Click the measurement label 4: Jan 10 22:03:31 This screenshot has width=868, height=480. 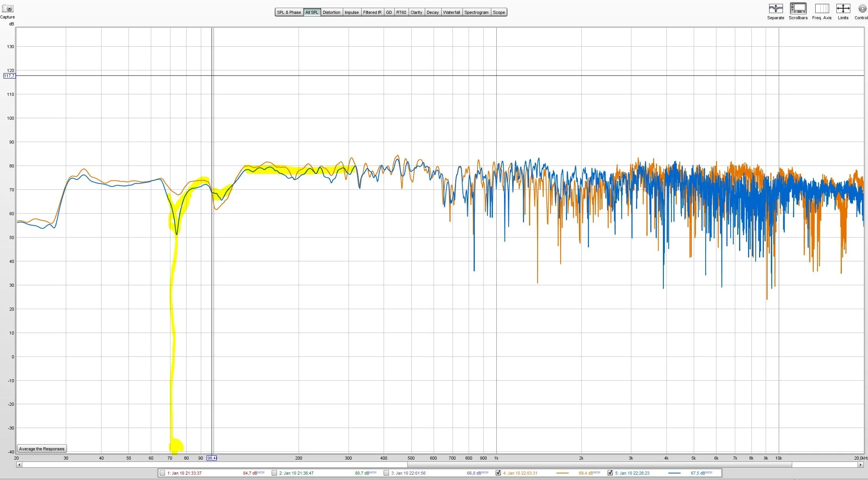pyautogui.click(x=520, y=473)
